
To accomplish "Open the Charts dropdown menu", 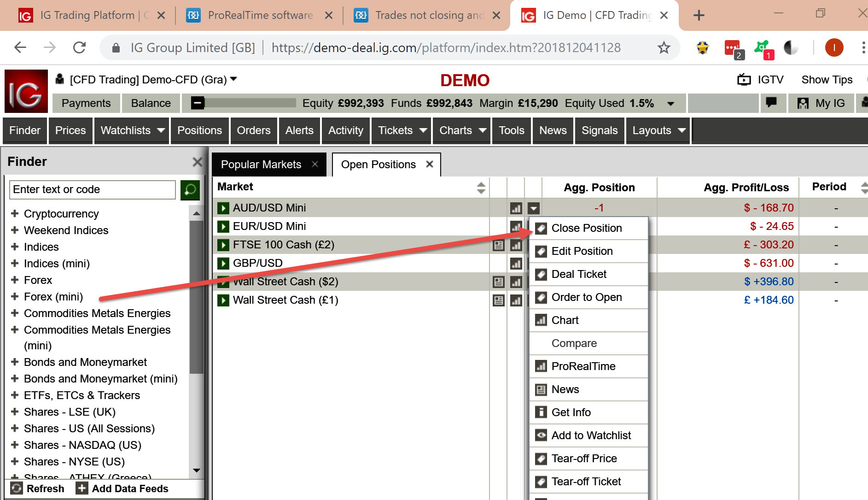I will point(462,130).
